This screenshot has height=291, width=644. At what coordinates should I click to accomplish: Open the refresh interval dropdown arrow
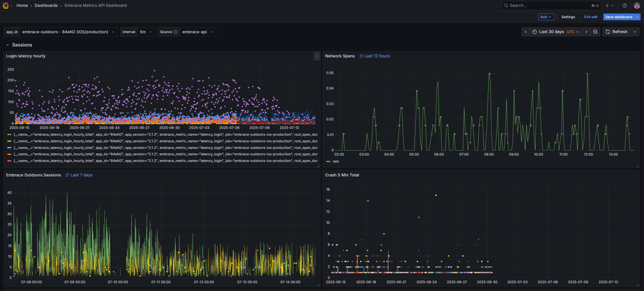pos(635,32)
